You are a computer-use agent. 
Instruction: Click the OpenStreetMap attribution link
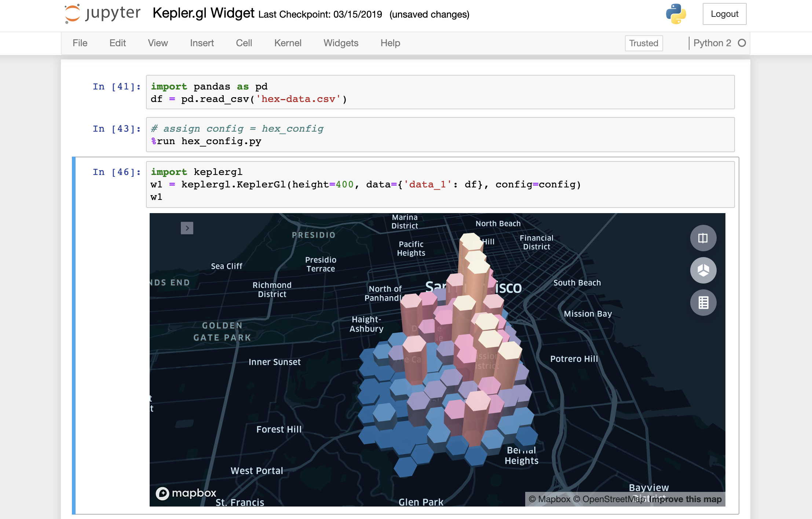coord(609,499)
